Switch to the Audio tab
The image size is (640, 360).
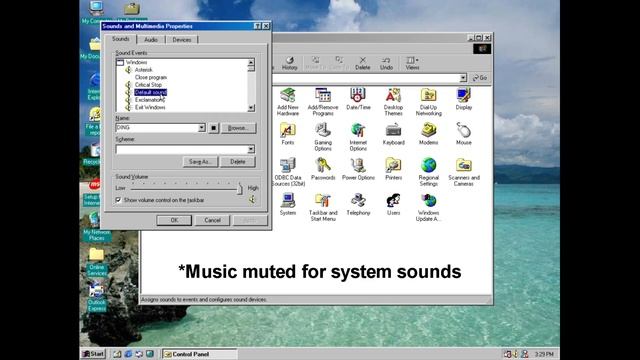[151, 40]
